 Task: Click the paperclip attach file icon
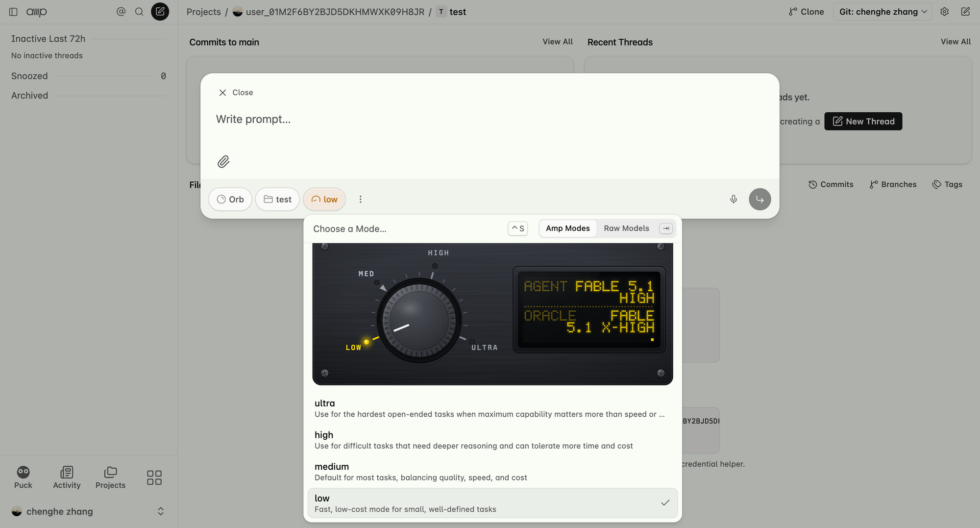(x=223, y=162)
